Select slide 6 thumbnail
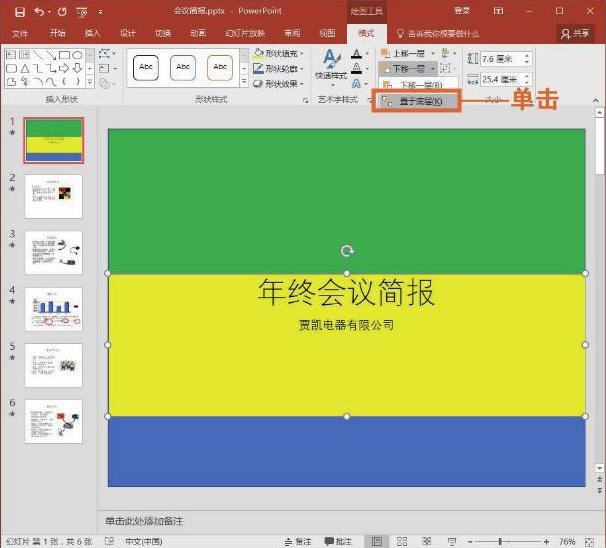The height and width of the screenshot is (548, 606). click(x=54, y=421)
